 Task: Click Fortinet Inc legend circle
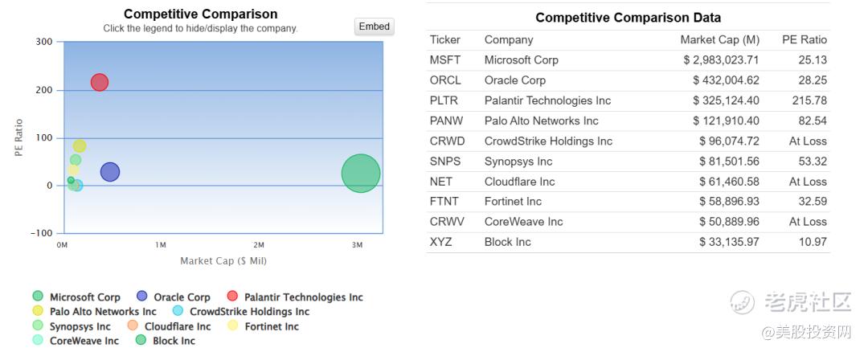(233, 325)
